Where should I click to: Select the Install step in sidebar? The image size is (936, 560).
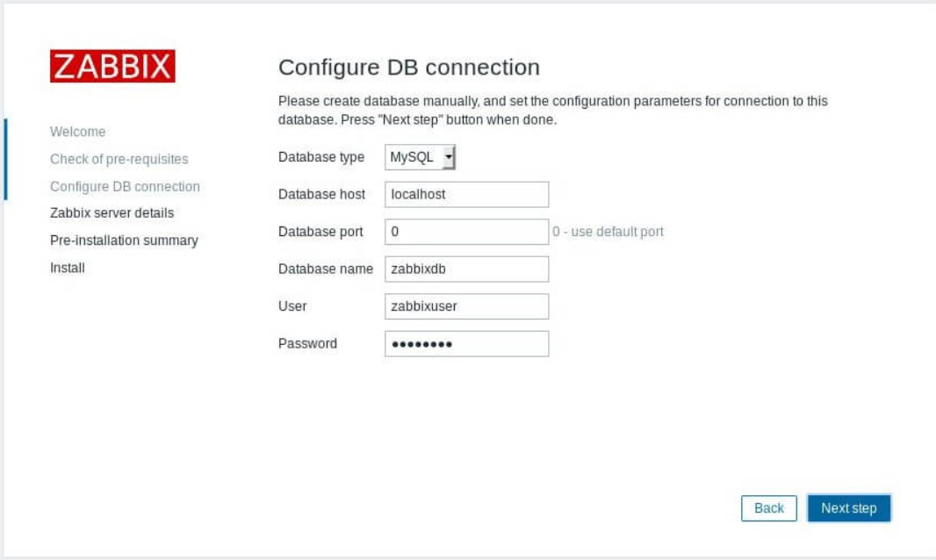click(68, 268)
